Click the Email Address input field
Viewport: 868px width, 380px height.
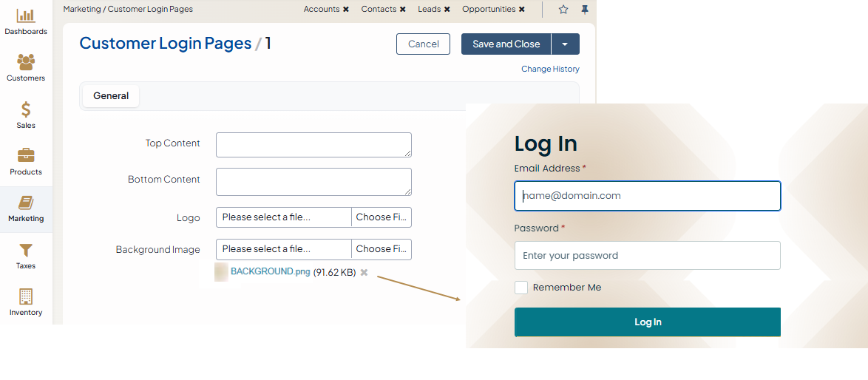coord(648,196)
